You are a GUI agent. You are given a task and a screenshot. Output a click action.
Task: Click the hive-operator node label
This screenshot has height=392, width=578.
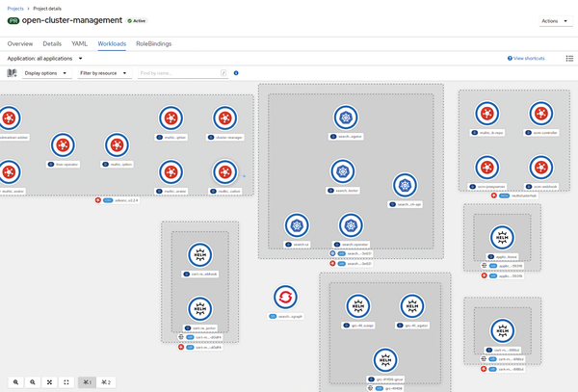pyautogui.click(x=63, y=165)
